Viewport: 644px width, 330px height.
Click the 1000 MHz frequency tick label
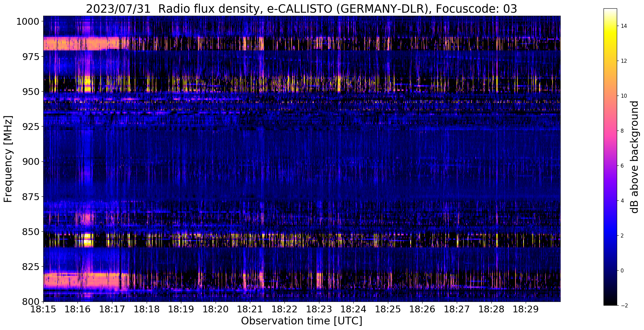click(x=28, y=22)
